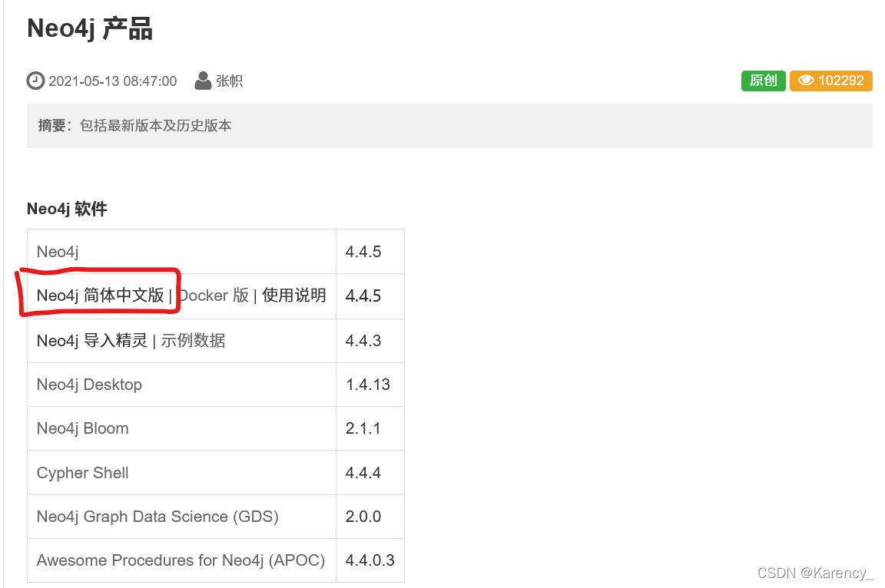Open Awesome Procedures for Neo4j (APOC) entry
Viewport: 885px width, 588px height.
tap(181, 560)
